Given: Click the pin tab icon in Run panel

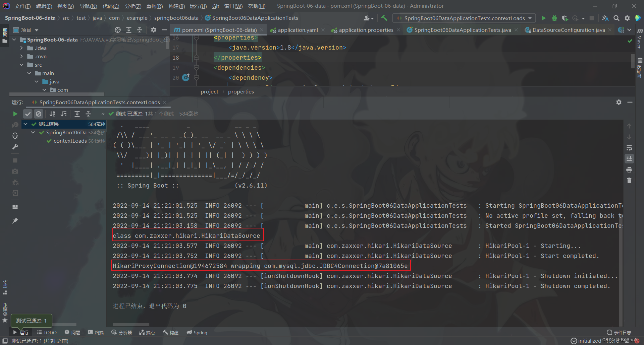Looking at the screenshot, I should 15,220.
